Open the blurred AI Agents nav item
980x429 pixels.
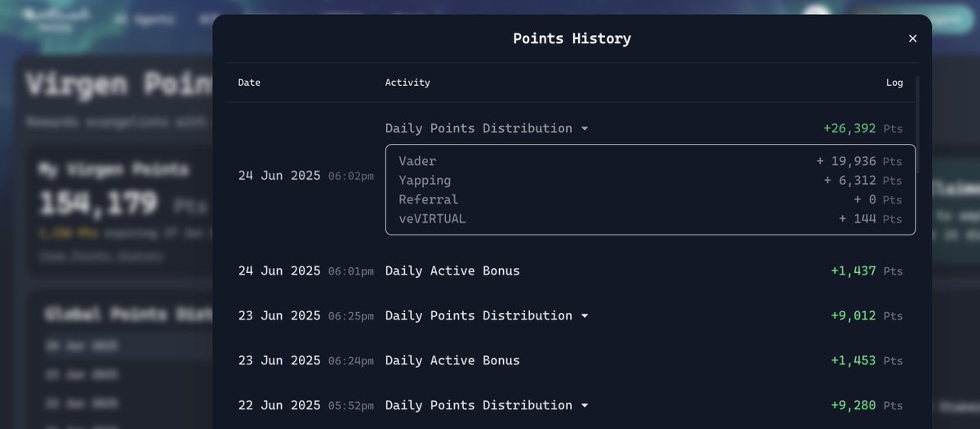[x=145, y=17]
